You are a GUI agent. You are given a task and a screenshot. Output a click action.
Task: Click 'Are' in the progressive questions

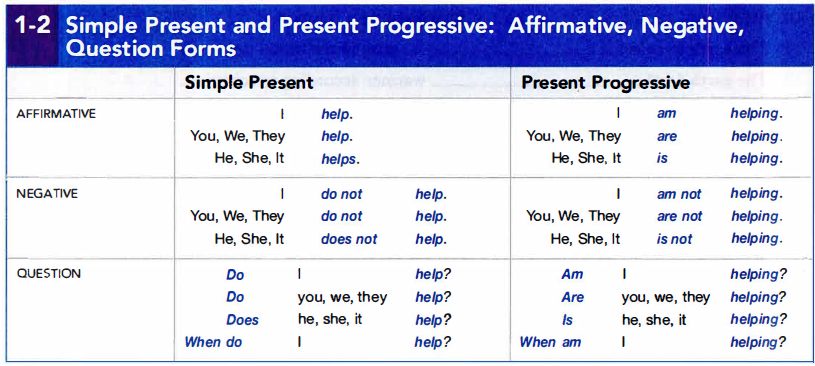(573, 297)
